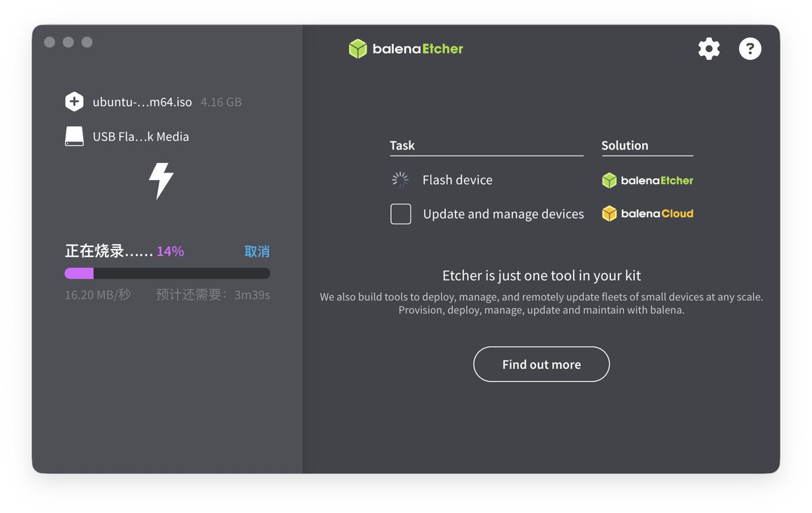Click the 3m39s remaining time
Viewport: 812px width, 513px height.
tap(252, 295)
